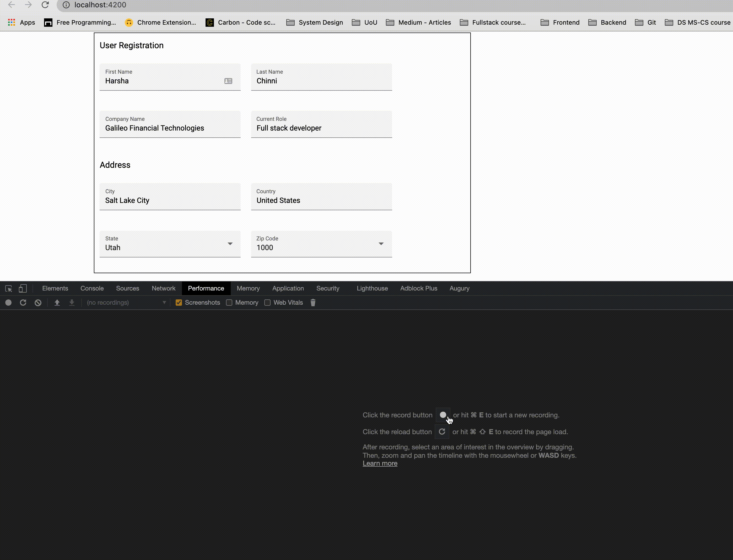The height and width of the screenshot is (560, 733).
Task: Expand the Zip Code dropdown showing 1000
Action: 321,244
